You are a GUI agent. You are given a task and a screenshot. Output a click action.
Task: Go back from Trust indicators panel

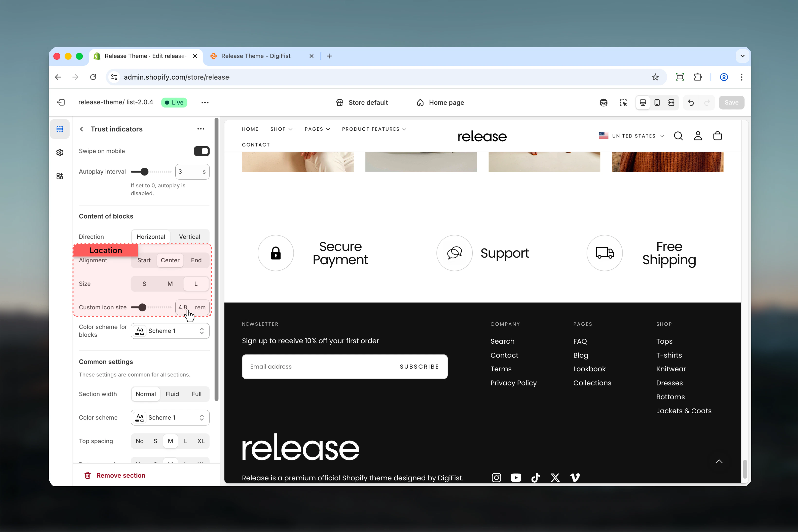[82, 129]
